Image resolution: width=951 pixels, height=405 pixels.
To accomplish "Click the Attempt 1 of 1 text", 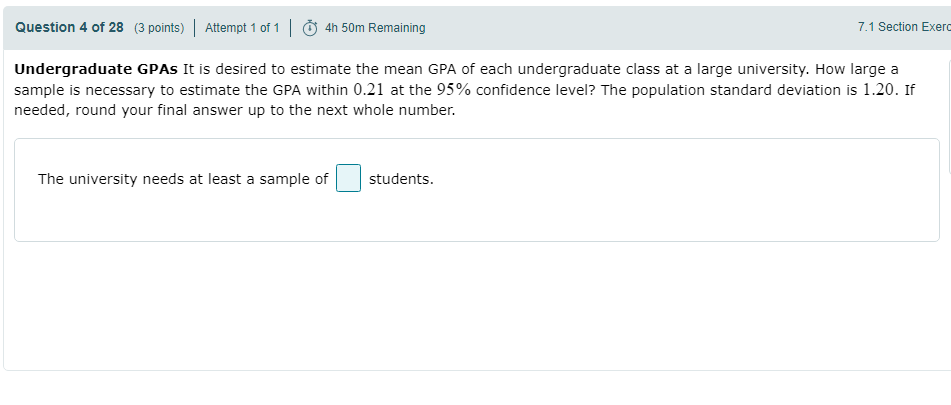I will pos(241,28).
